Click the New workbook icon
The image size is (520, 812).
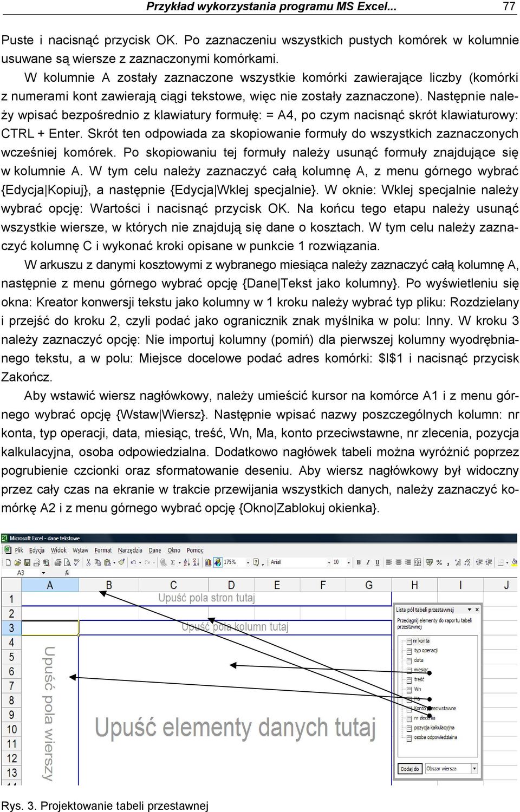coord(8,562)
